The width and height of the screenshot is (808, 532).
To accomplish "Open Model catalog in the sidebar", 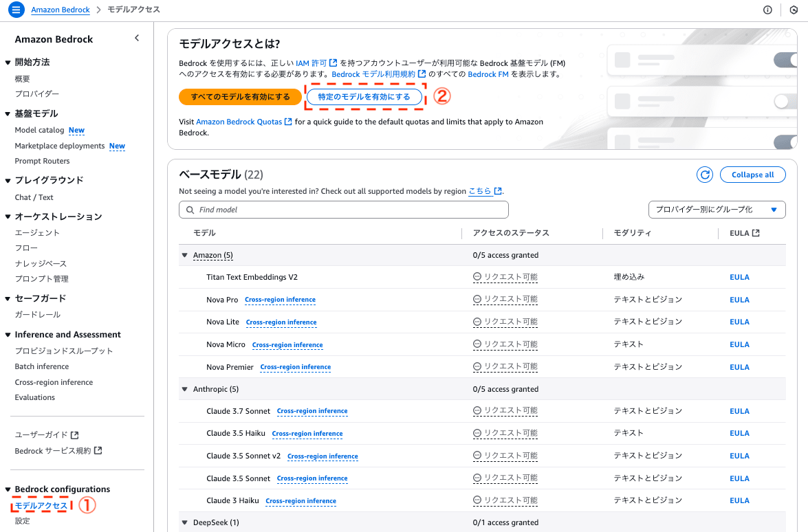I will 39,130.
